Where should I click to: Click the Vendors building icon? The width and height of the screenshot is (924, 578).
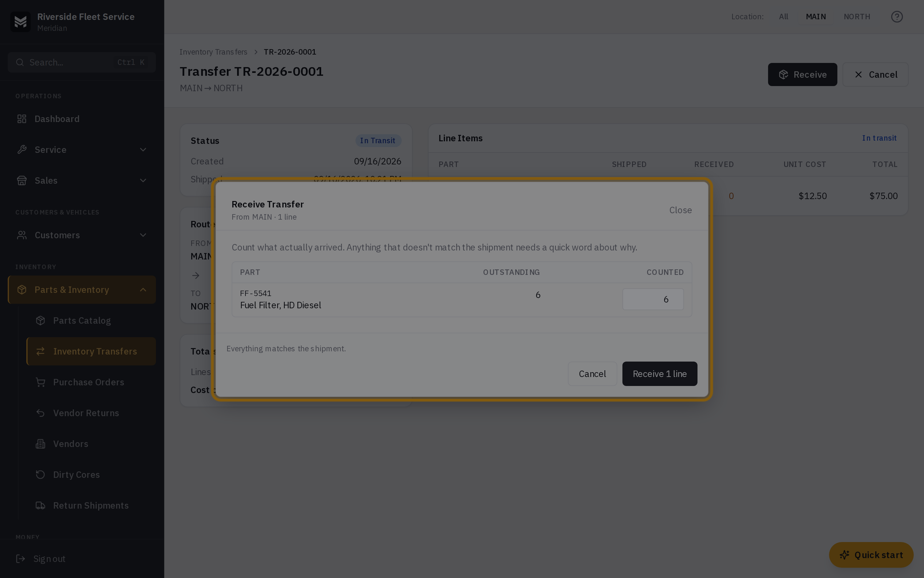(x=40, y=444)
